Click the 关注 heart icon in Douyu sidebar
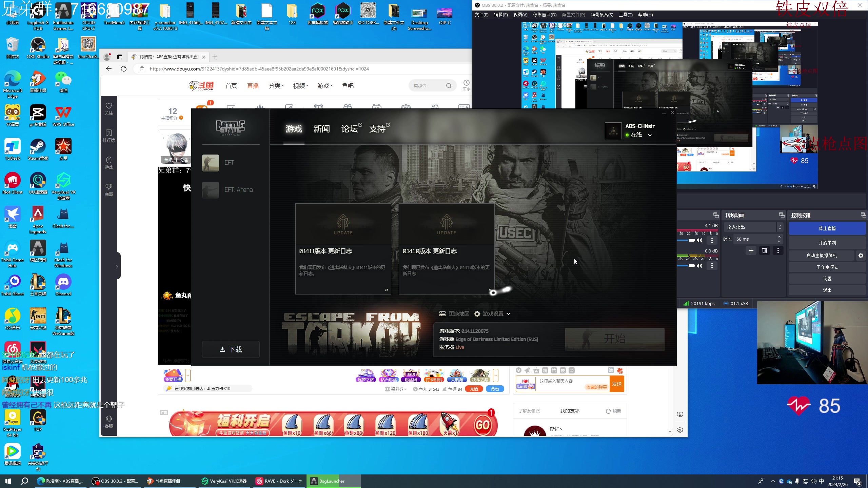This screenshot has height=488, width=868. click(x=108, y=109)
